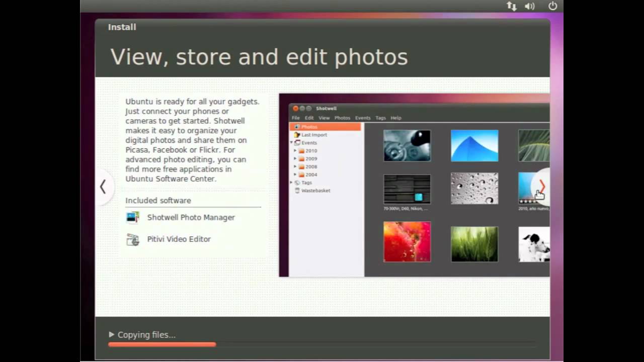Open Events menu in Shotwell screenshot
The height and width of the screenshot is (362, 644).
(x=363, y=118)
